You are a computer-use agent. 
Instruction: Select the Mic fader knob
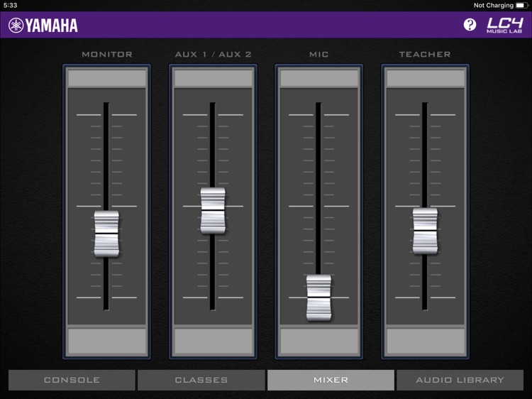point(319,297)
